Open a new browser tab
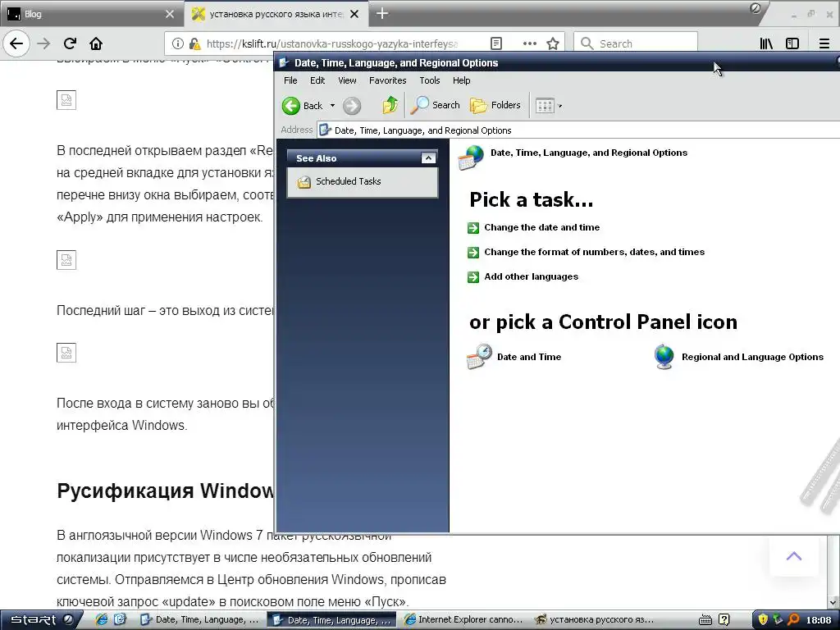Image resolution: width=840 pixels, height=630 pixels. point(382,13)
